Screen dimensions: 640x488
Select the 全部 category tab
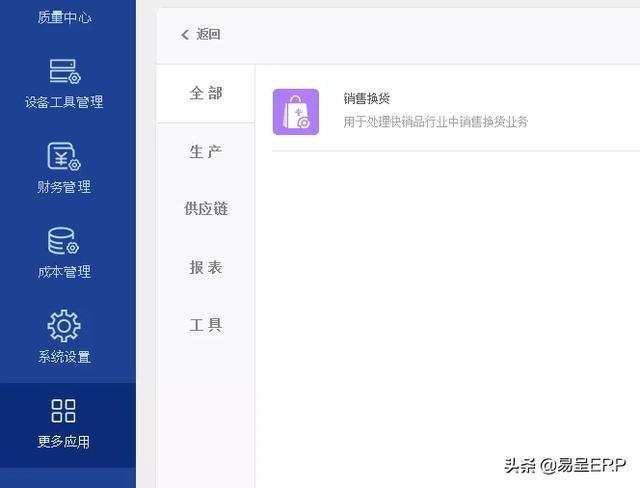coord(206,93)
